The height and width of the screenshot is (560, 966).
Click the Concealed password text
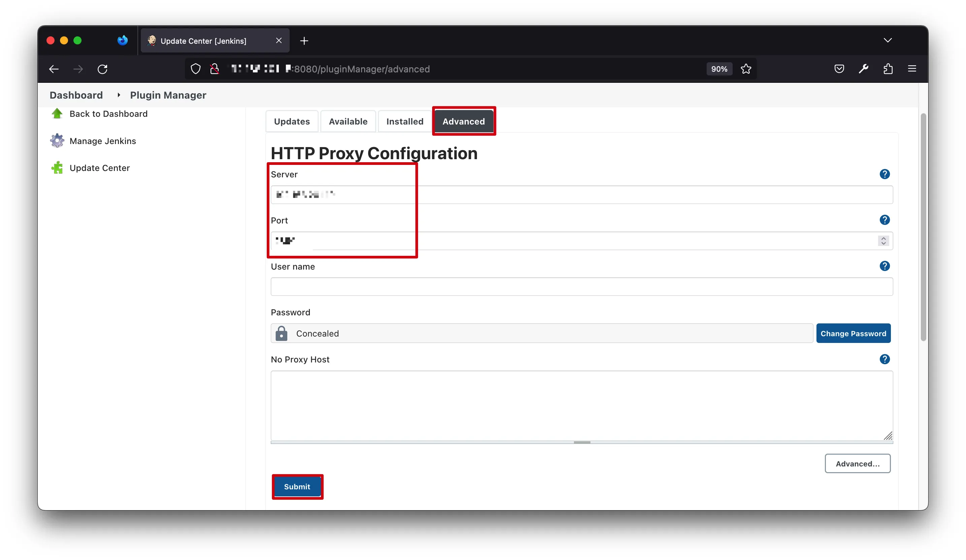[317, 334]
